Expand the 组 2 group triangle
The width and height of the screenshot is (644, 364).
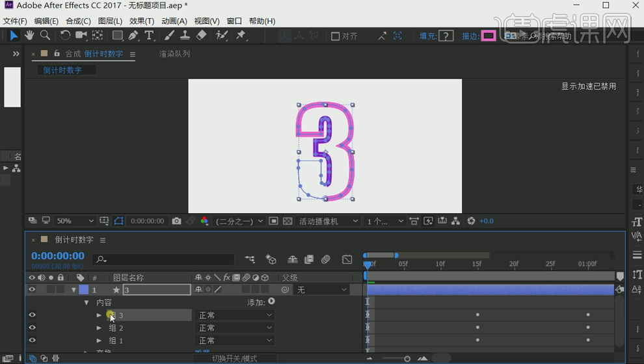tap(99, 328)
